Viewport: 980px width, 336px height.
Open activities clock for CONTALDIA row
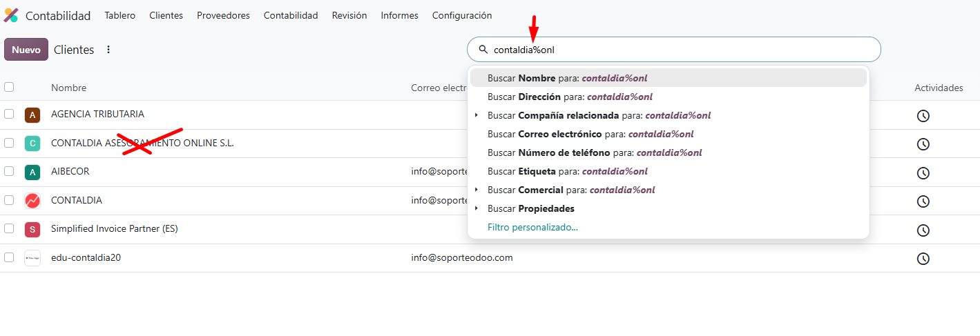923,201
